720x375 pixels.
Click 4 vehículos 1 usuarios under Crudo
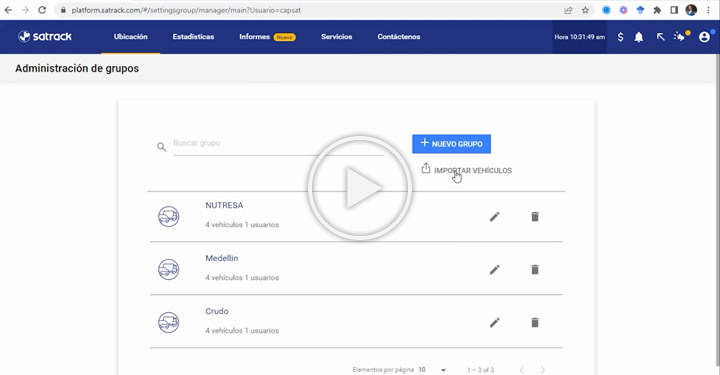tap(242, 330)
